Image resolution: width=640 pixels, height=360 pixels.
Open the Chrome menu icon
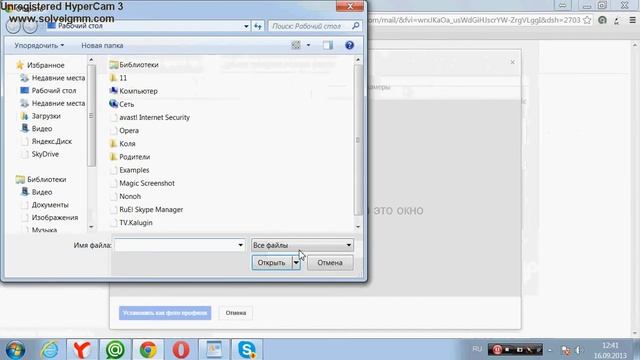coord(632,20)
